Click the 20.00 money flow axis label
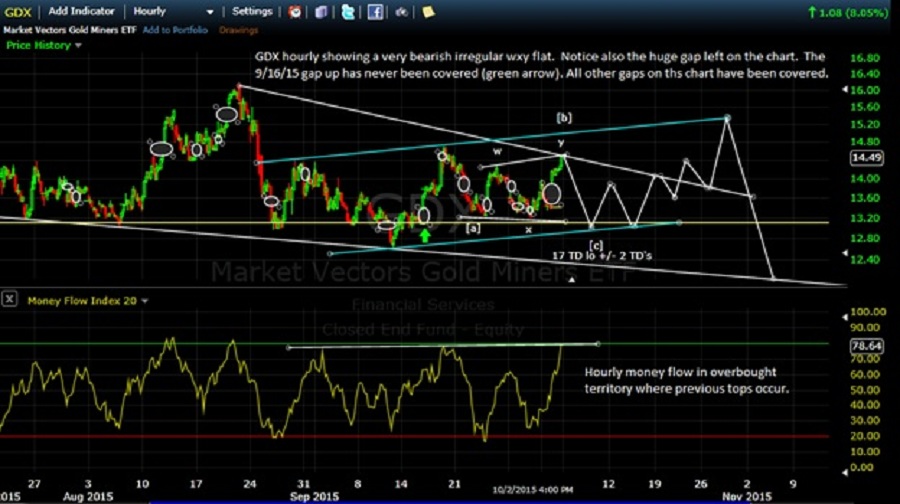This screenshot has width=900, height=504. pos(864,436)
